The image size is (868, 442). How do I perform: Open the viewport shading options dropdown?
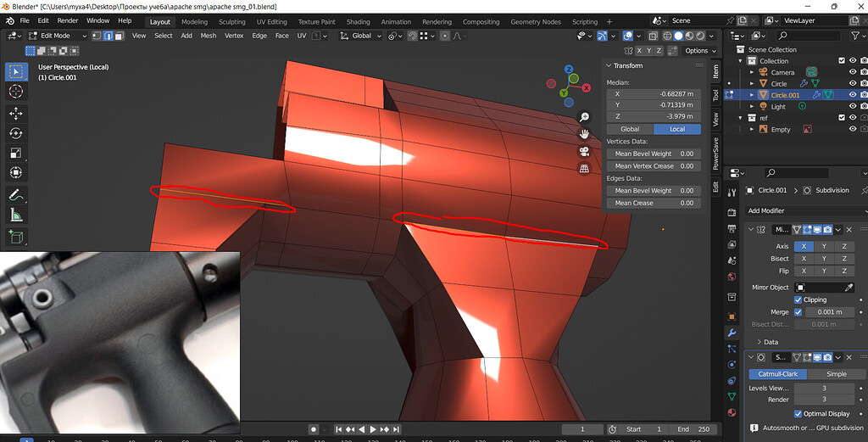coord(712,36)
